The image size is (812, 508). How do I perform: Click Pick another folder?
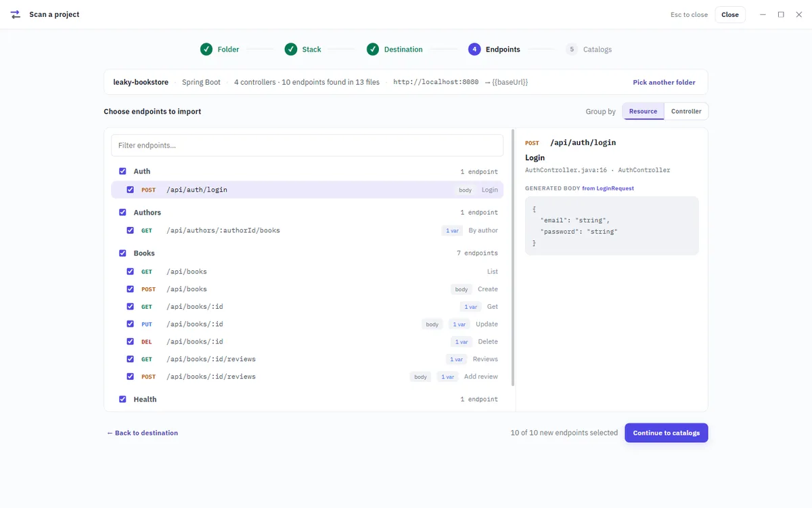click(x=664, y=82)
